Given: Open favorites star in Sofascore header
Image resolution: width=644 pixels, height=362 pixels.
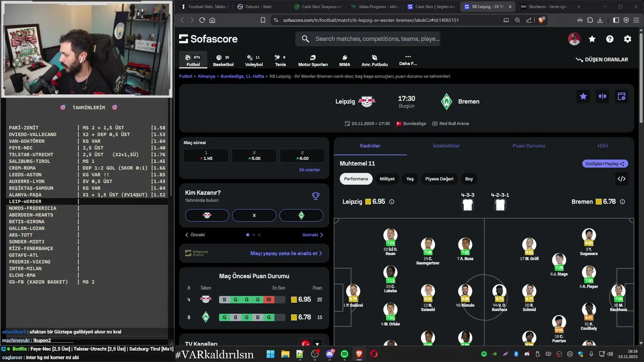Looking at the screenshot, I should tap(592, 39).
